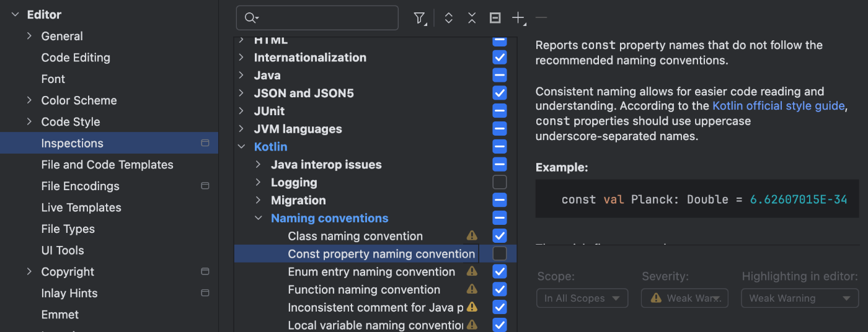
Task: Expand the Code Style node
Action: (29, 121)
